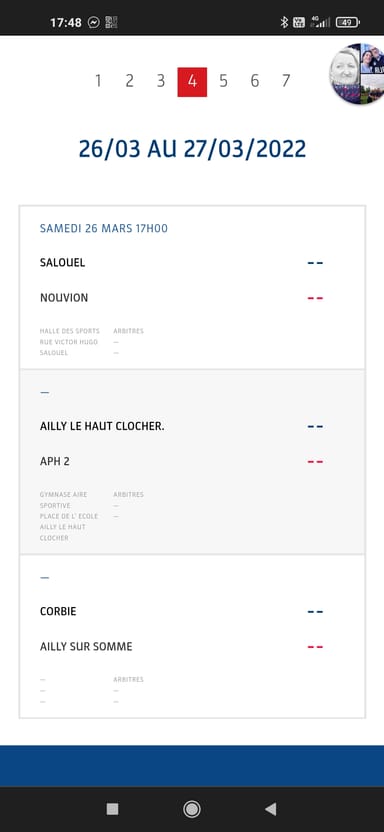The width and height of the screenshot is (384, 832).
Task: Go to matchday page 6
Action: click(255, 81)
